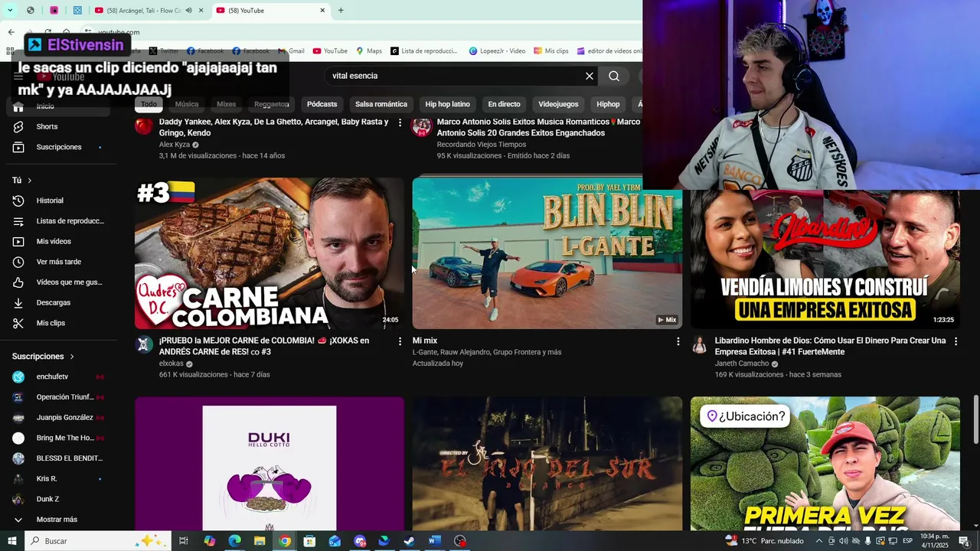Select the Hip hop latino chip
Viewport: 980px width, 551px height.
[x=448, y=104]
